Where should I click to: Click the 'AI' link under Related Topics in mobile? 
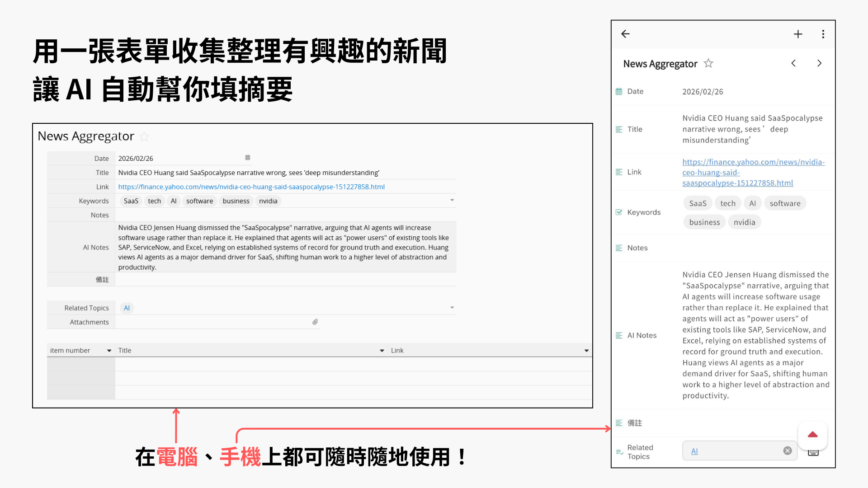(694, 450)
